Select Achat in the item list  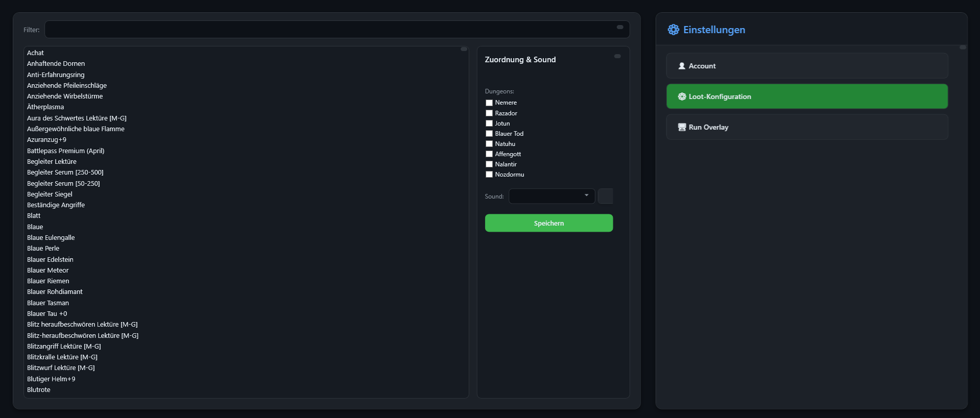point(36,53)
